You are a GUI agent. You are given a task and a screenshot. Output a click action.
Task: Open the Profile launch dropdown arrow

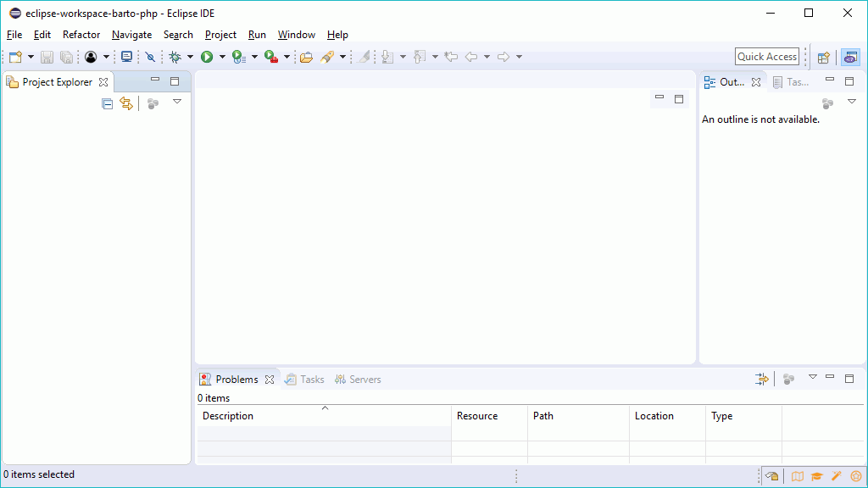coord(254,57)
